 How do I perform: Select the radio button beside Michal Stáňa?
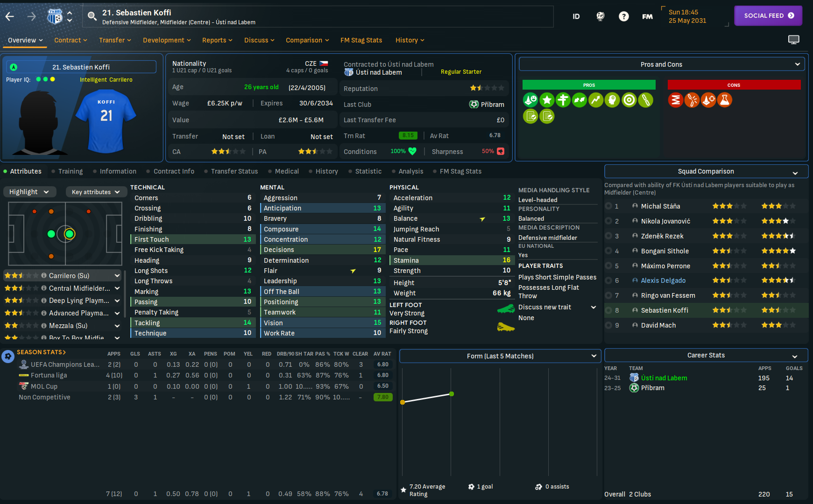608,206
